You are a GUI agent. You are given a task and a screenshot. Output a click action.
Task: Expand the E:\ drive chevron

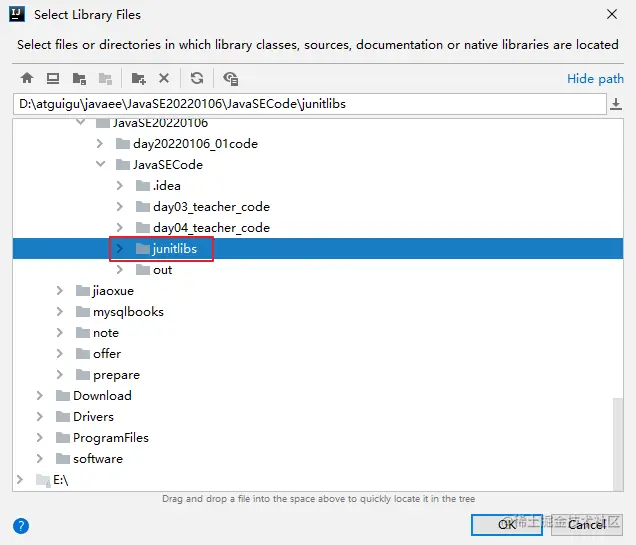[x=20, y=480]
